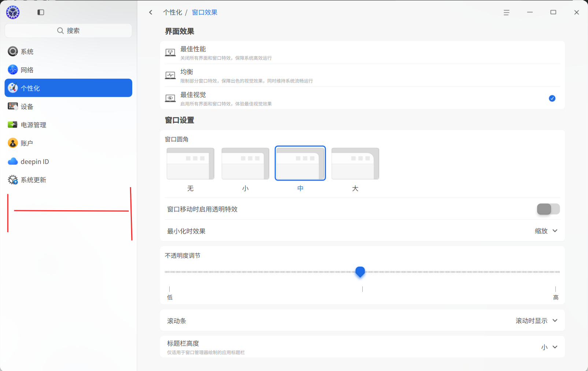The height and width of the screenshot is (371, 588).
Task: Click the 搜索 search field
Action: click(68, 31)
